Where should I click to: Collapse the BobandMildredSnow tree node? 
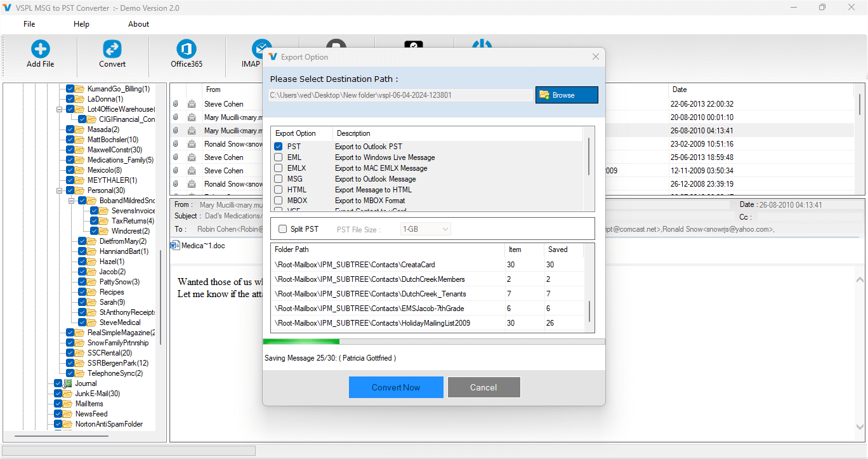(72, 201)
